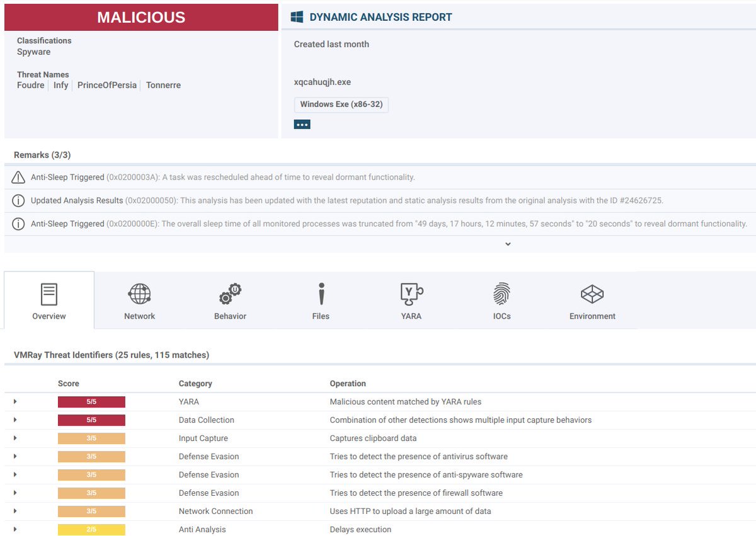
Task: Click the 2/5 score bar for Anti Analysis
Action: (x=91, y=530)
